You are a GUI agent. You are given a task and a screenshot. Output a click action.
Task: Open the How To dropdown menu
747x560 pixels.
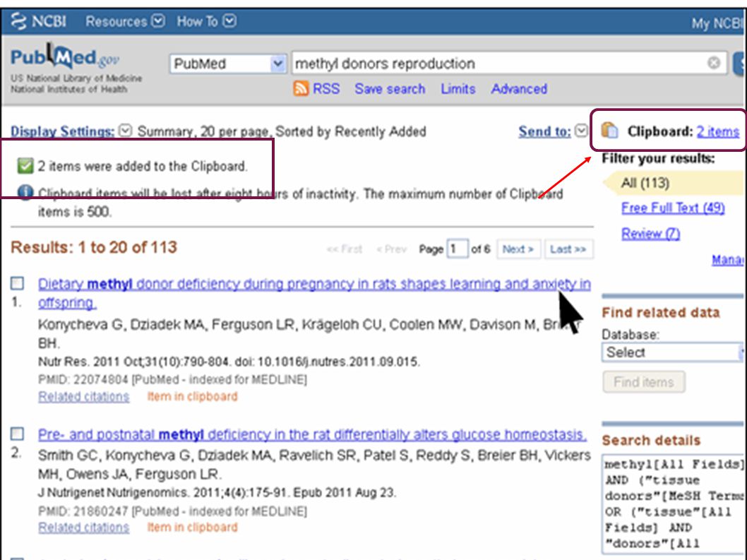[206, 21]
